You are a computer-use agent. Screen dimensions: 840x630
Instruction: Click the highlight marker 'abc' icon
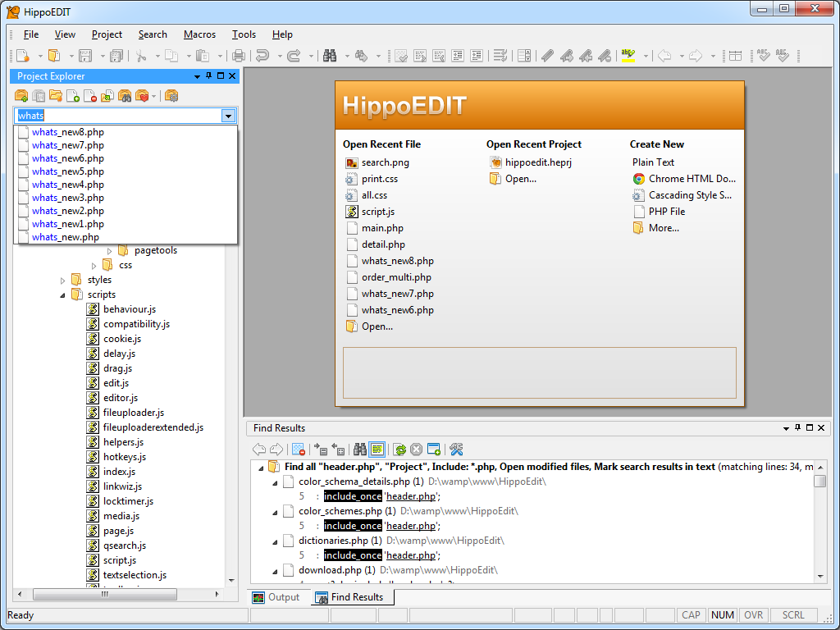point(628,56)
